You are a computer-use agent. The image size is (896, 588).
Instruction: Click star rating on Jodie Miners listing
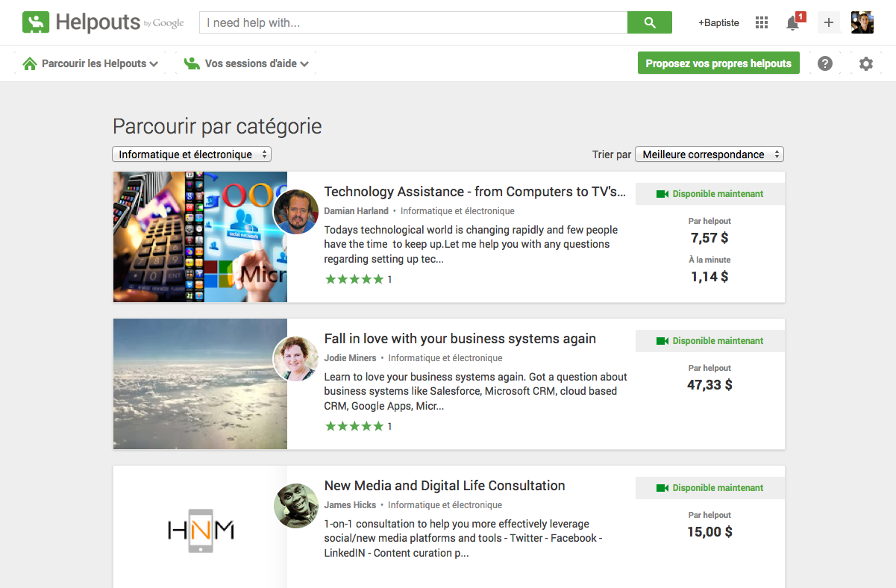coord(354,426)
